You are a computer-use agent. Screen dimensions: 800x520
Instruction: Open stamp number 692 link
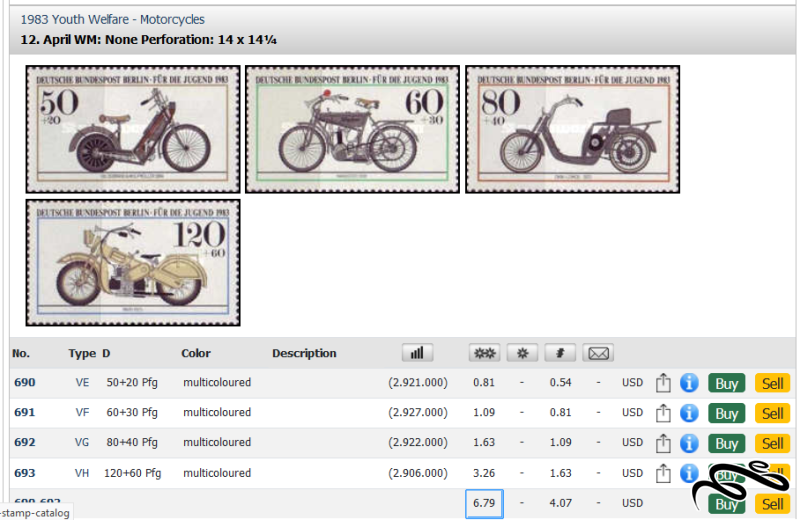click(x=24, y=442)
